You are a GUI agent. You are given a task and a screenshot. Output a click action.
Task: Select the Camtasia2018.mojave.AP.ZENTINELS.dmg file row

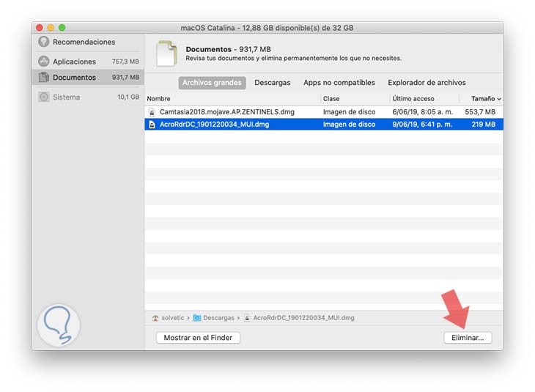[x=324, y=112]
